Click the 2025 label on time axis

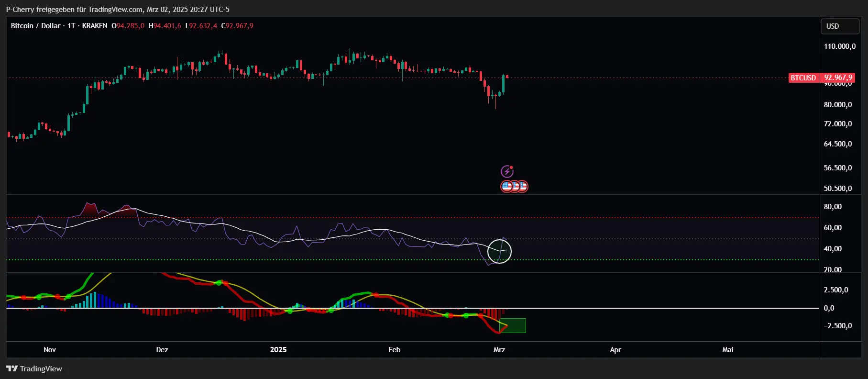click(x=278, y=350)
